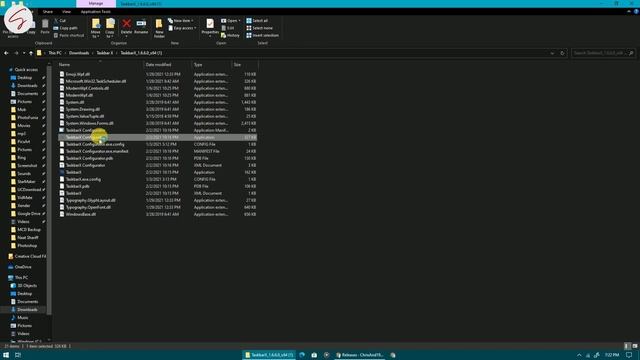This screenshot has width=640, height=360.
Task: Switch to large icons view in status bar
Action: pyautogui.click(x=635, y=346)
